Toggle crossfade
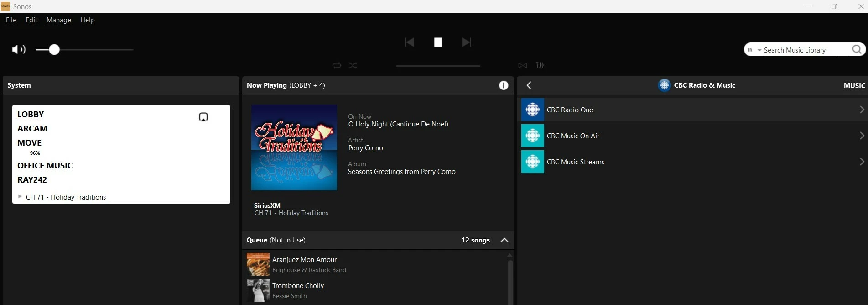Screen dimensions: 868x305 click(523, 65)
